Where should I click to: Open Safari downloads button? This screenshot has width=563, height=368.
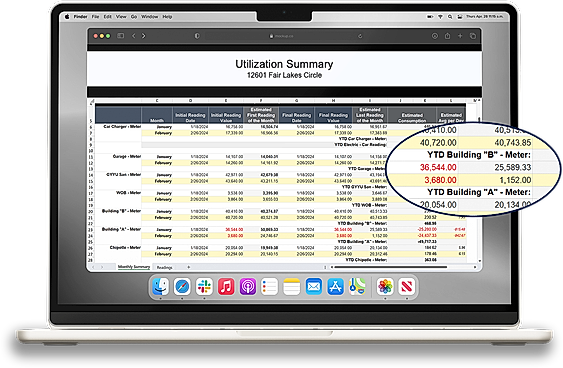coord(434,36)
